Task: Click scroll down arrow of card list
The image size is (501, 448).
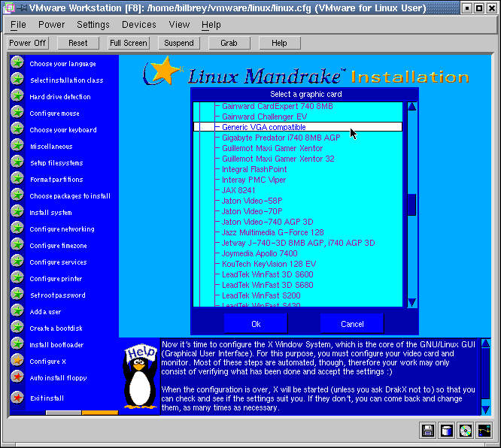Action: [x=411, y=302]
